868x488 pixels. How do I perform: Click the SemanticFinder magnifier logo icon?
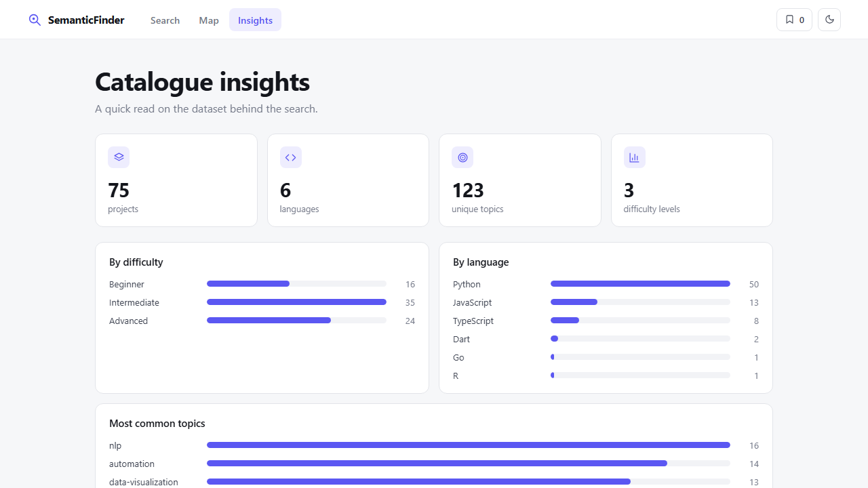(x=35, y=20)
